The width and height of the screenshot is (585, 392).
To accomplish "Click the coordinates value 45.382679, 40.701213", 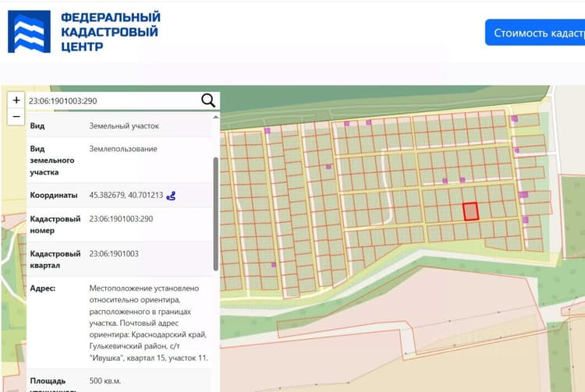I will click(x=126, y=196).
